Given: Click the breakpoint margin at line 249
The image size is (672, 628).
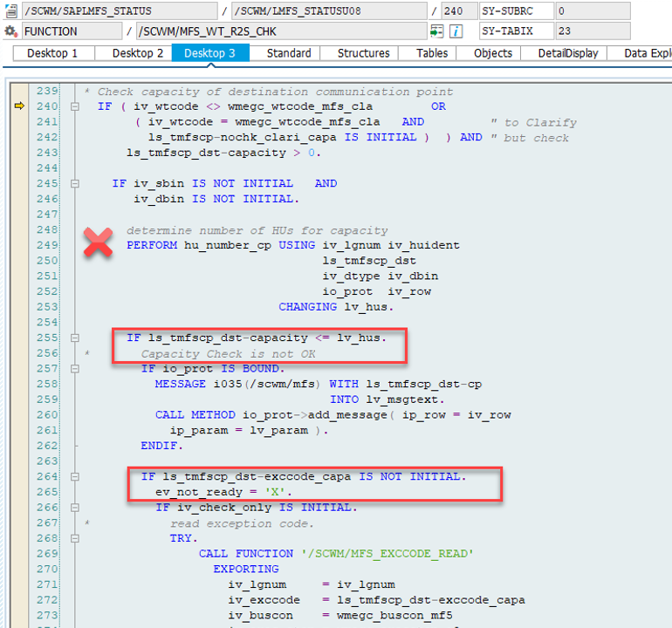Looking at the screenshot, I should pos(19,245).
